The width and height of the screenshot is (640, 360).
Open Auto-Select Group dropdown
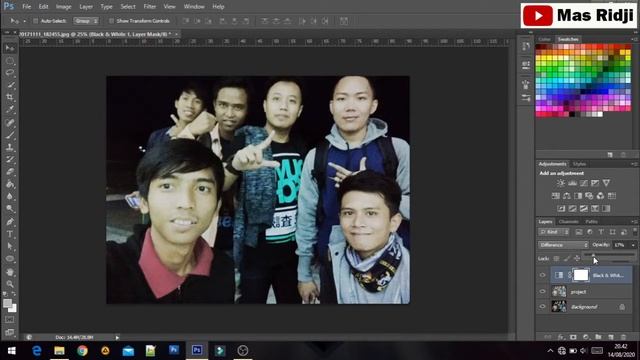[86, 21]
